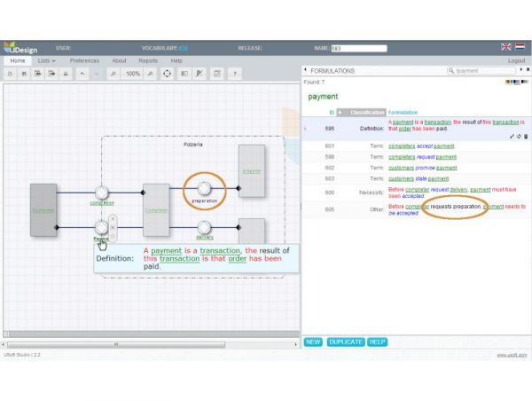Open the Help menu item
532x401 pixels.
tap(176, 61)
